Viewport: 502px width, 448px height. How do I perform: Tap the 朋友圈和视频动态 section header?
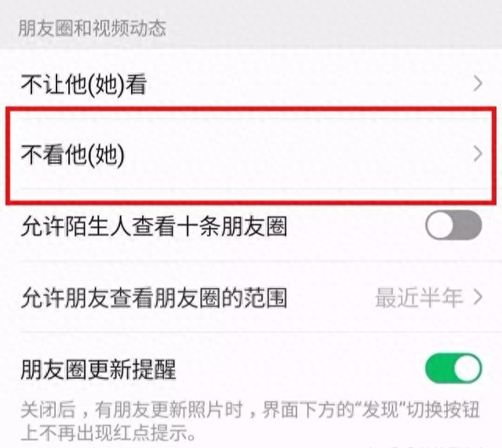(x=93, y=28)
